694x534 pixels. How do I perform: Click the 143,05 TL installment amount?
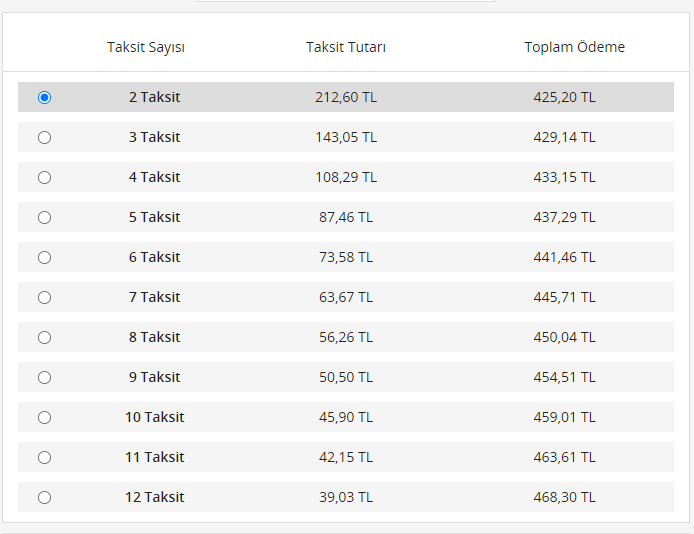click(346, 137)
